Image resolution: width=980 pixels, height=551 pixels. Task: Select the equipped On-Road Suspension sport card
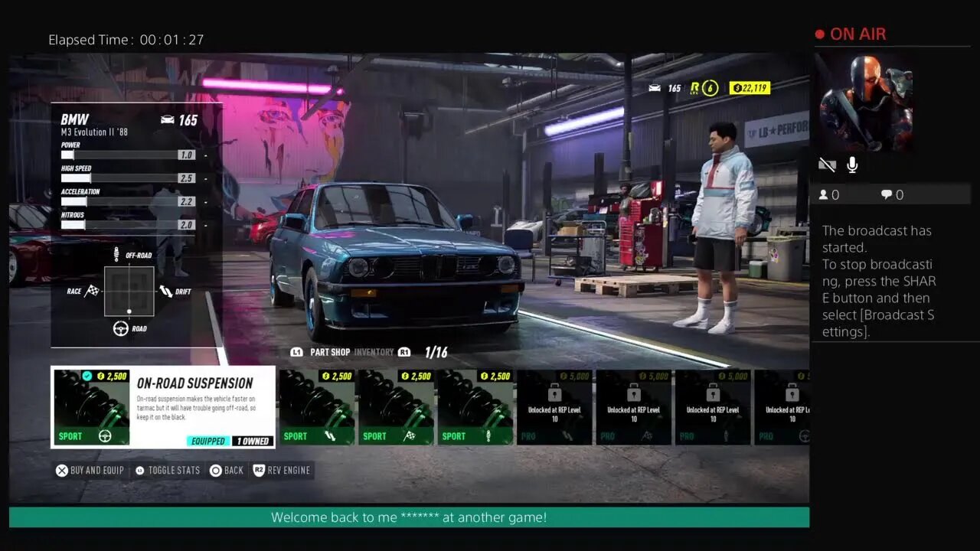point(163,407)
